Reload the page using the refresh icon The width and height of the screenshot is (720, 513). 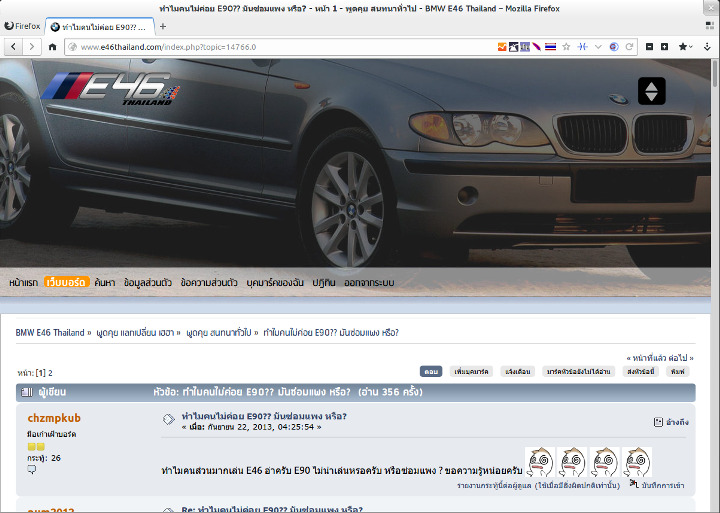pos(630,46)
